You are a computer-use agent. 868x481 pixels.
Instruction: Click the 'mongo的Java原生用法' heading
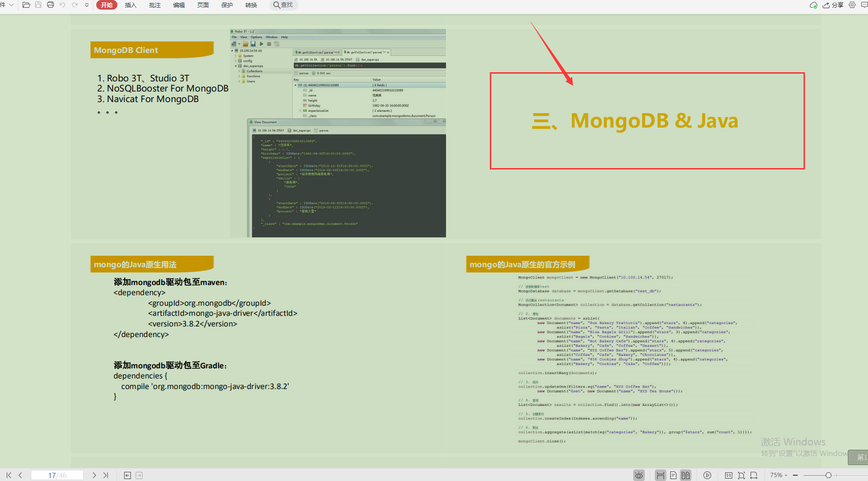click(x=135, y=264)
